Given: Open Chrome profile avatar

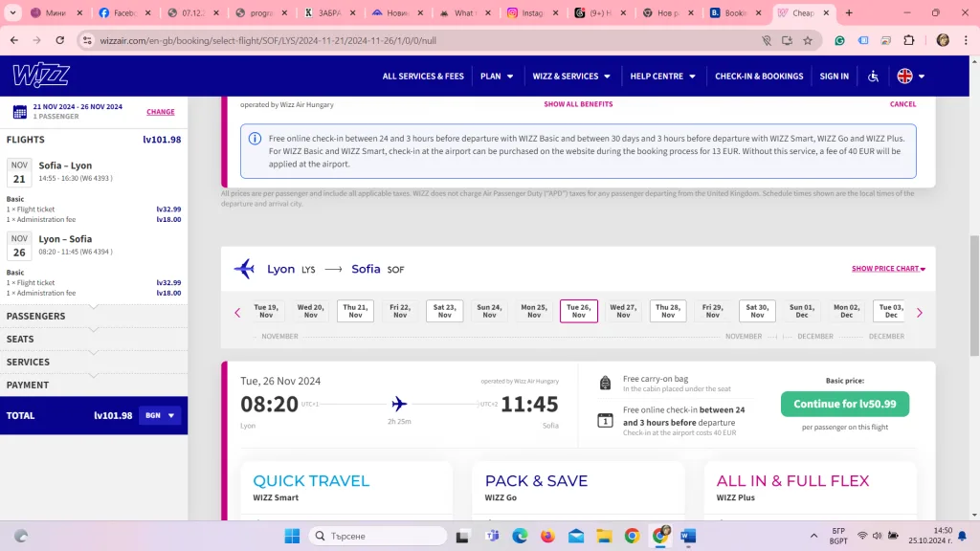Looking at the screenshot, I should point(943,40).
